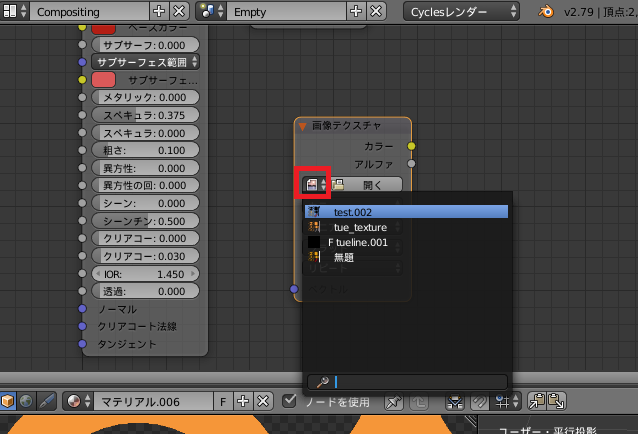This screenshot has width=638, height=434.
Task: Click the Blender logo icon
Action: click(x=546, y=11)
